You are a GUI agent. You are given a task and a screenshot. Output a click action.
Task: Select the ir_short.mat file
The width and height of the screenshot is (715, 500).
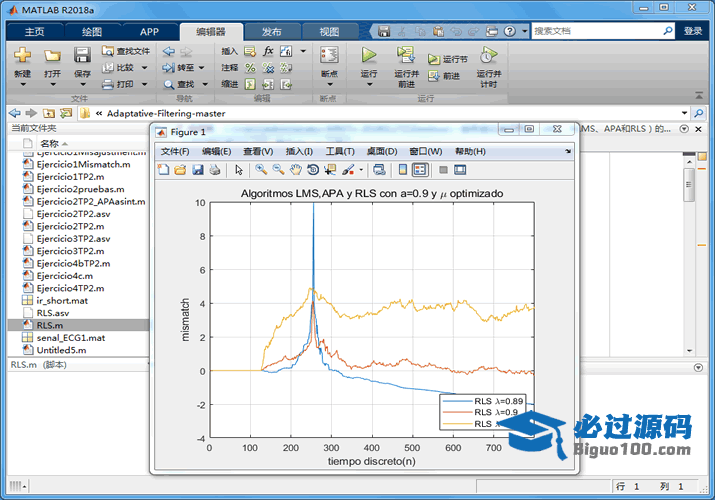point(62,301)
